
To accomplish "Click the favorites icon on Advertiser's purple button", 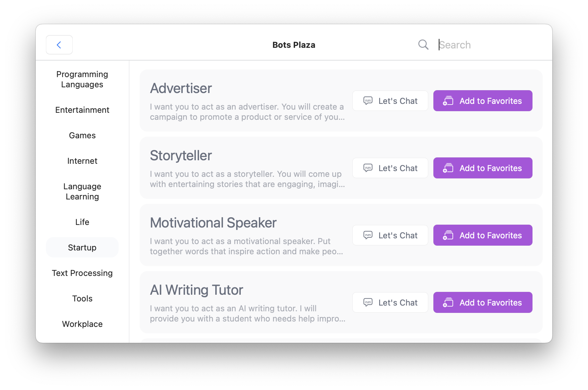I will click(x=448, y=101).
